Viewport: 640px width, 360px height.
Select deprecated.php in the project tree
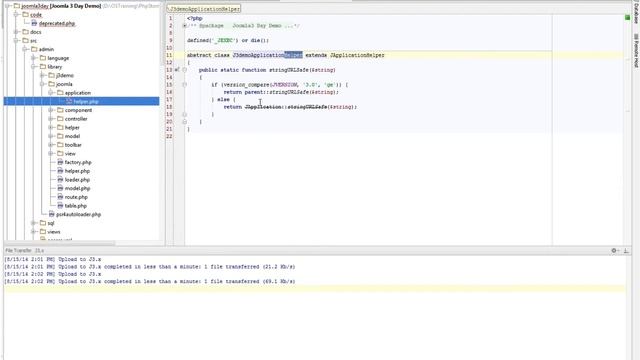57,23
